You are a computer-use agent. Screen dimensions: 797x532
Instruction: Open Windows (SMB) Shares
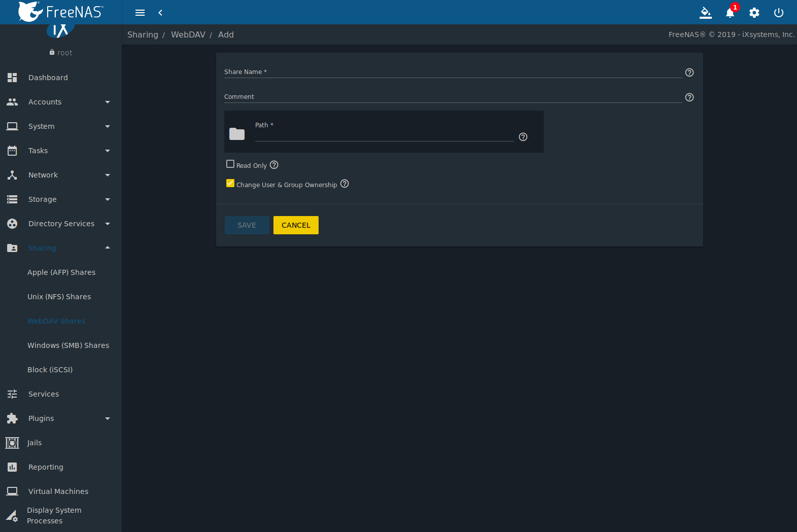click(68, 345)
